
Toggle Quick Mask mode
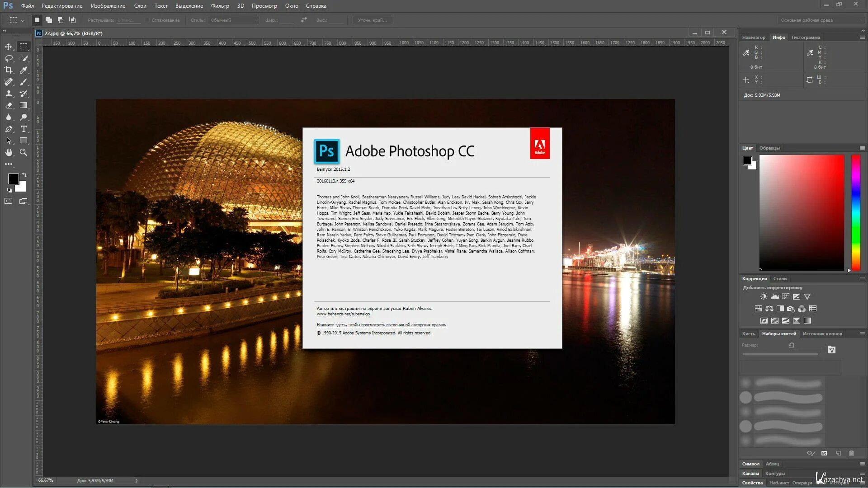point(8,200)
